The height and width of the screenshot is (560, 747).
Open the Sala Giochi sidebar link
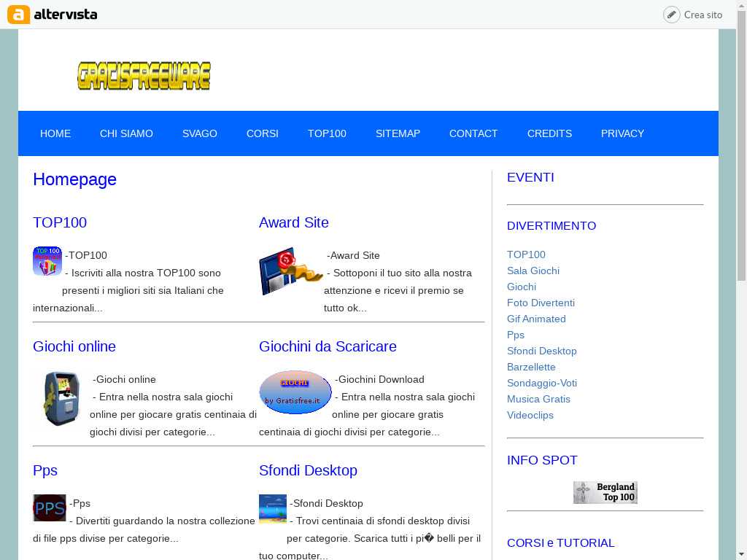(533, 271)
